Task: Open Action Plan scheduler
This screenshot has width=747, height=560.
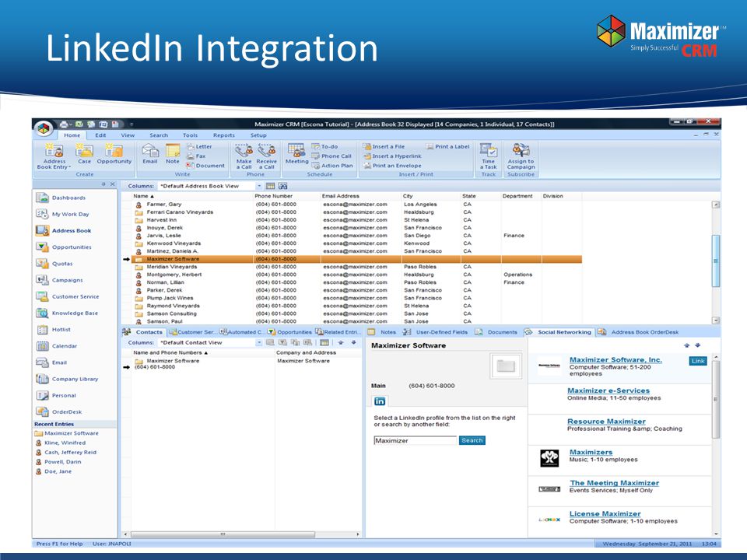Action: coord(332,166)
